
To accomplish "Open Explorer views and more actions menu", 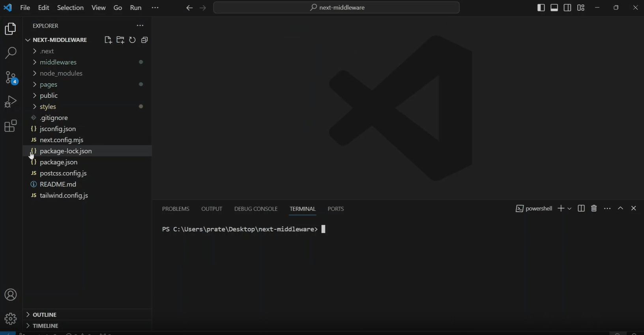I will (140, 26).
